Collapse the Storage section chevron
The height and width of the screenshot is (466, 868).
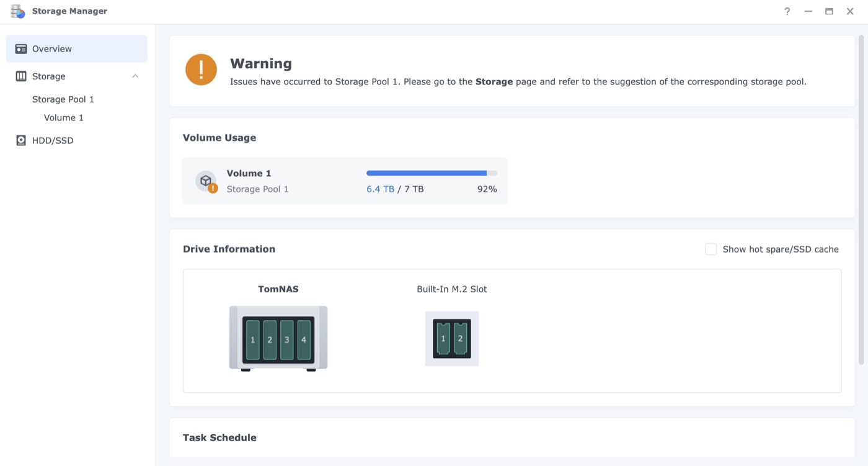tap(135, 76)
